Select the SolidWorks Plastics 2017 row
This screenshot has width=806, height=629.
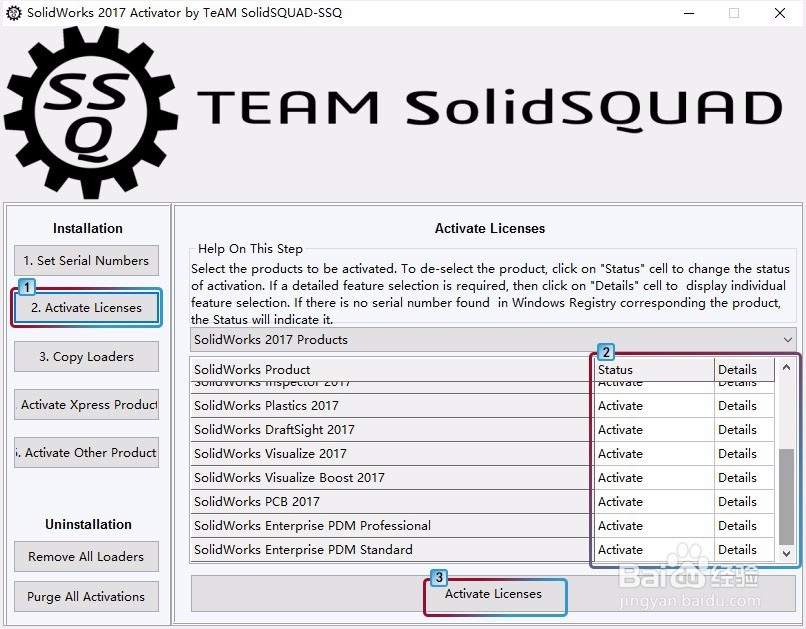(x=482, y=405)
